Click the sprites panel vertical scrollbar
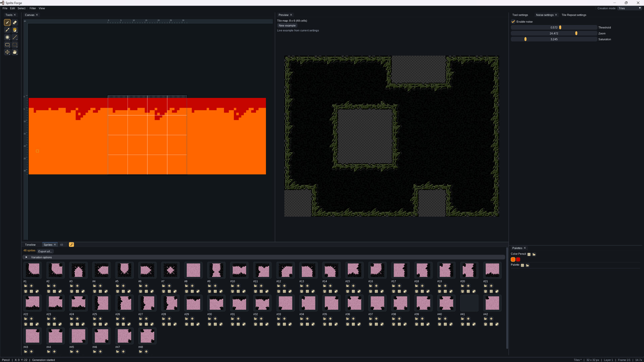 (507, 298)
